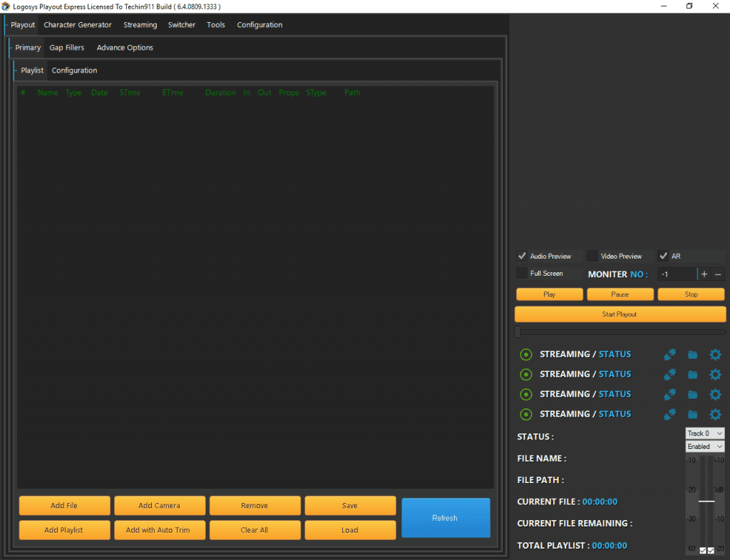This screenshot has height=560, width=730.
Task: Open the first streaming row's folder icon
Action: [692, 354]
